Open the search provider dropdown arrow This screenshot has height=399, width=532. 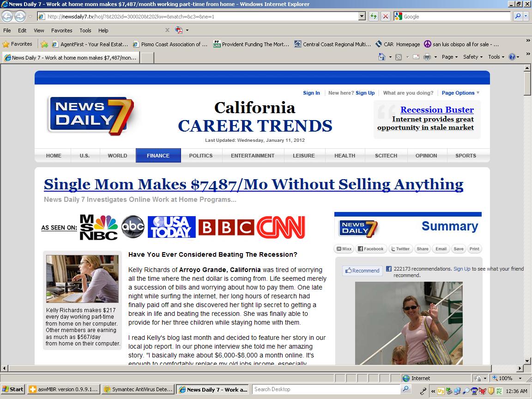pyautogui.click(x=526, y=16)
